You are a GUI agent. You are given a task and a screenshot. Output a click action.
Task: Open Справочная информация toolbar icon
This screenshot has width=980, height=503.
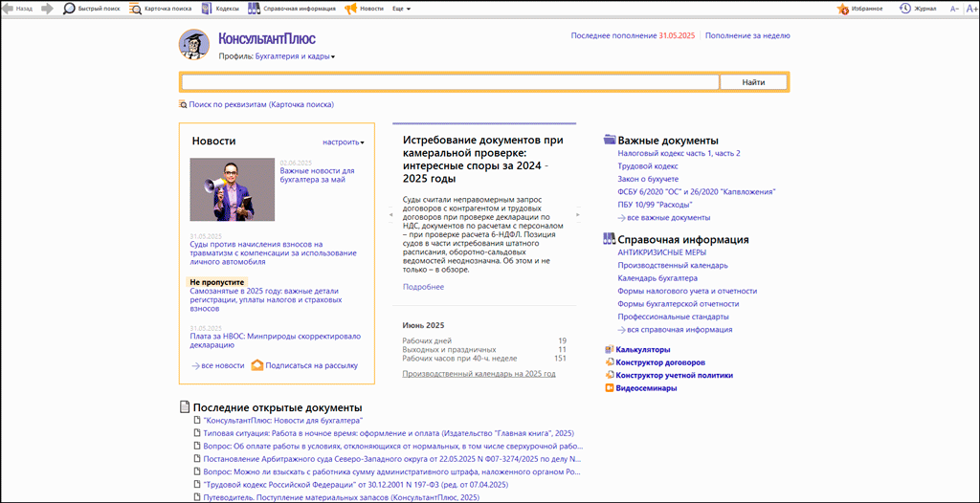254,9
